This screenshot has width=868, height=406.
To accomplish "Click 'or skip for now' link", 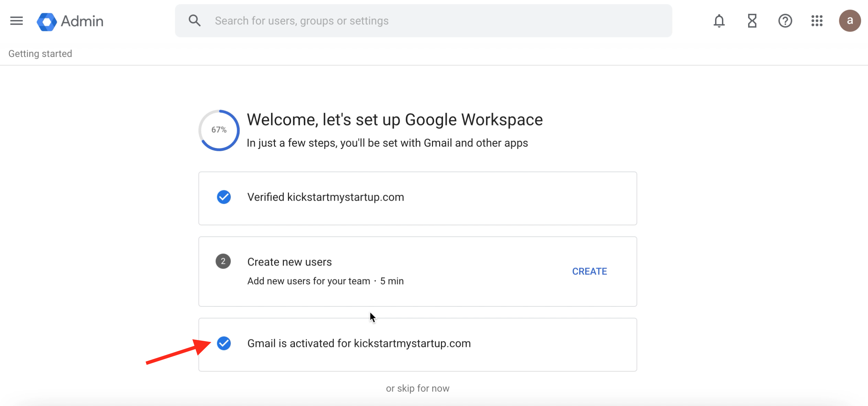I will 418,388.
